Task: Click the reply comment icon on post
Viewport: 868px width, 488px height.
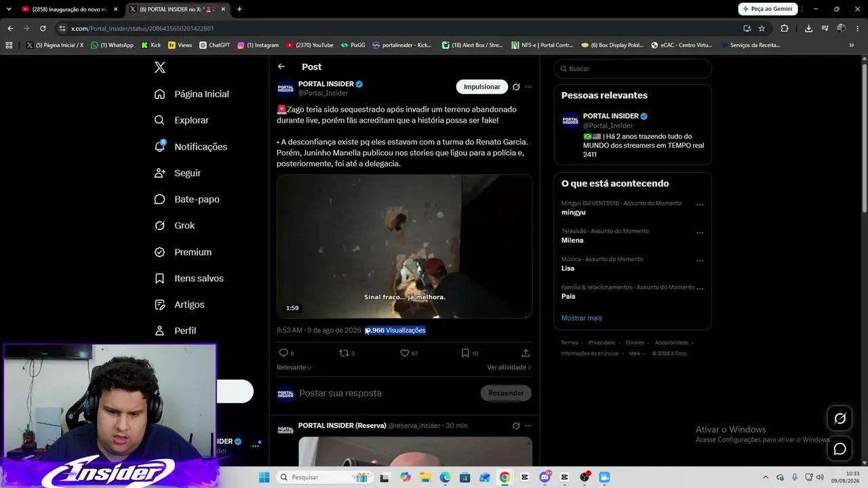Action: click(283, 353)
